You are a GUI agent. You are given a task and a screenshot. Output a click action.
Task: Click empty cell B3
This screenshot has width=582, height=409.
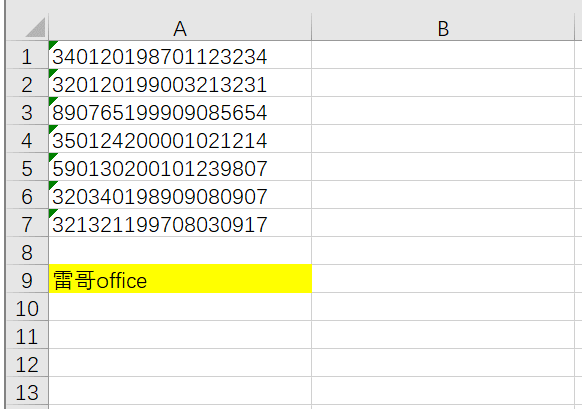coord(443,111)
